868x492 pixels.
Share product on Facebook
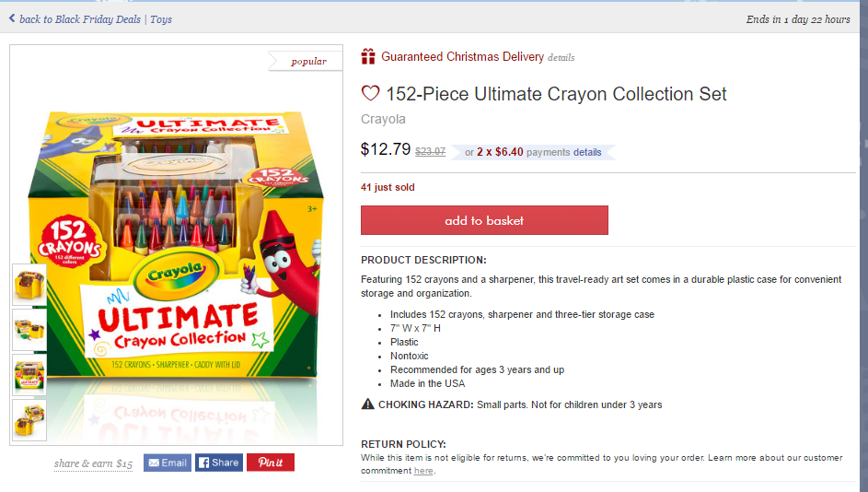click(218, 463)
